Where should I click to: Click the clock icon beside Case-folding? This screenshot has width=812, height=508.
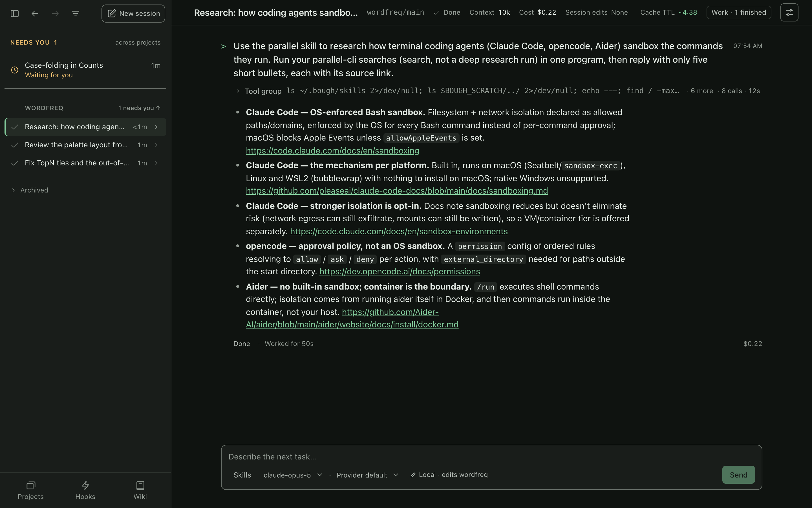[15, 70]
